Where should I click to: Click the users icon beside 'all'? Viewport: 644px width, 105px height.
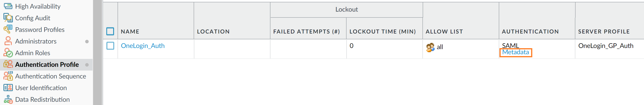430,47
